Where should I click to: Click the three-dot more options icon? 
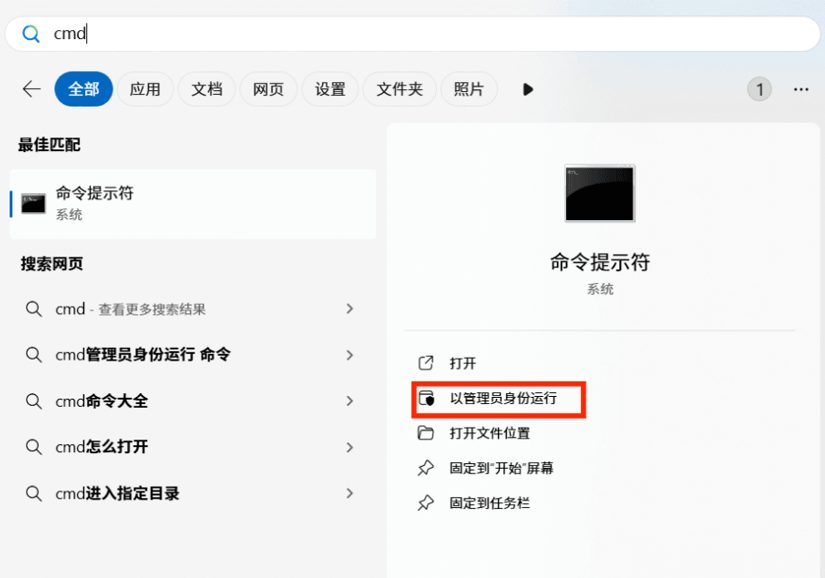[x=800, y=89]
